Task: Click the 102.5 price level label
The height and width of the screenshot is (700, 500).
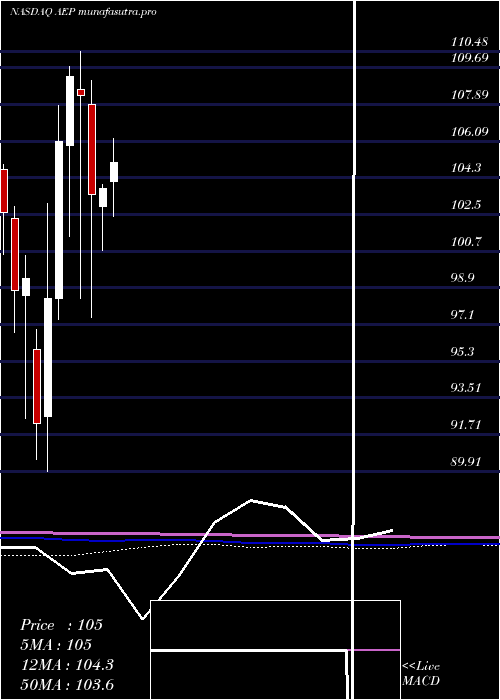Action: pos(466,205)
